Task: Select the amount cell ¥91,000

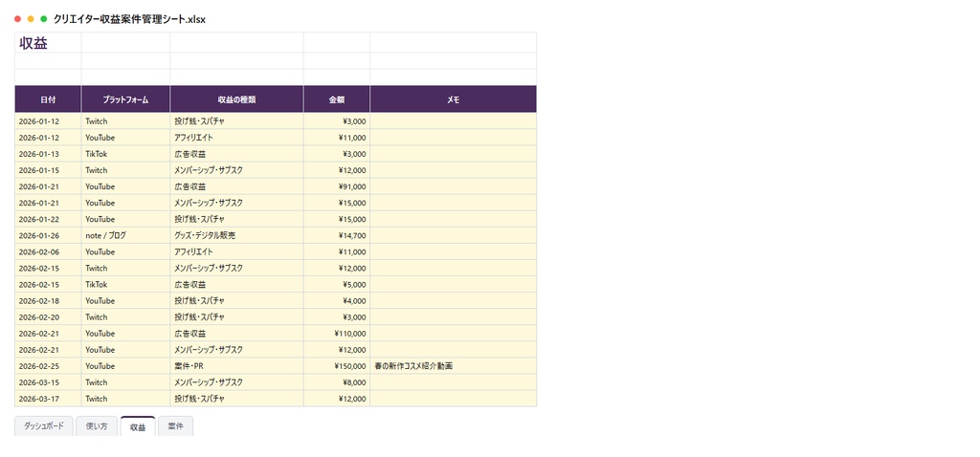Action: coord(337,186)
